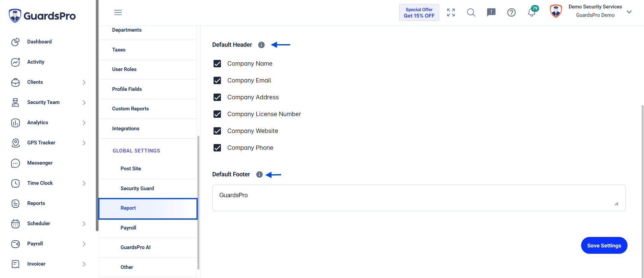Toggle fullscreen with the expand arrows icon
The width and height of the screenshot is (644, 278).
451,12
